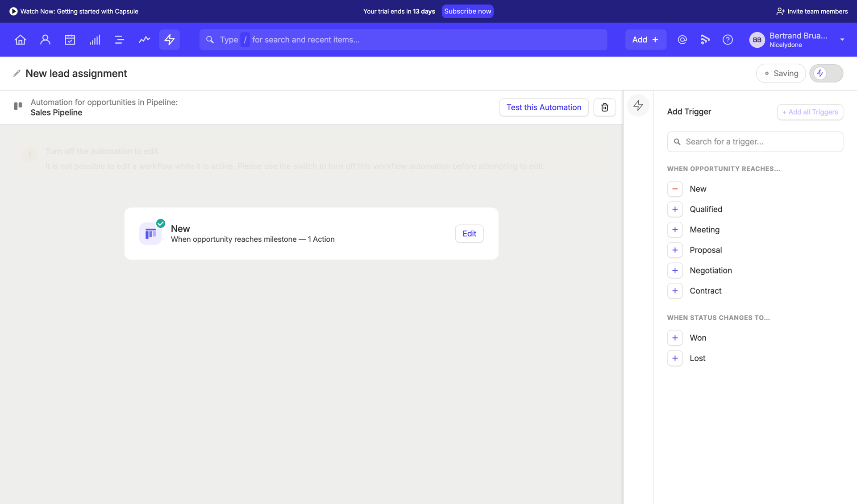Open Help via the question mark icon
Screen dimensions: 857x504
[727, 39]
